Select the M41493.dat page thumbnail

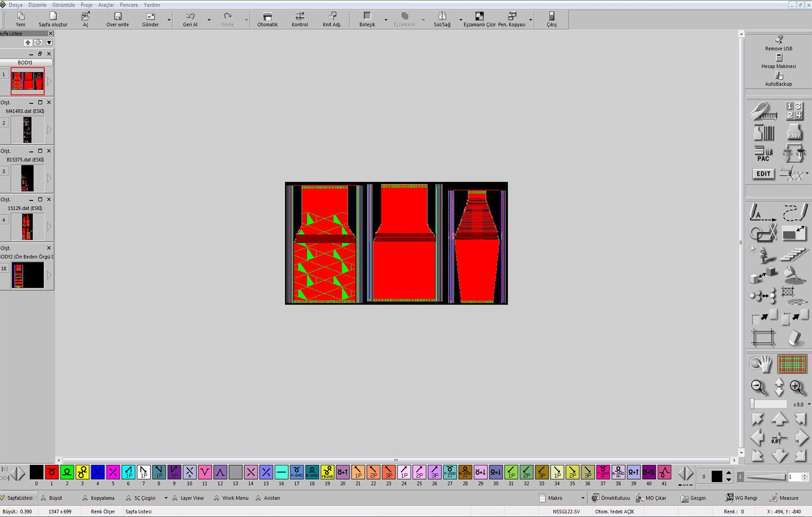pos(27,130)
